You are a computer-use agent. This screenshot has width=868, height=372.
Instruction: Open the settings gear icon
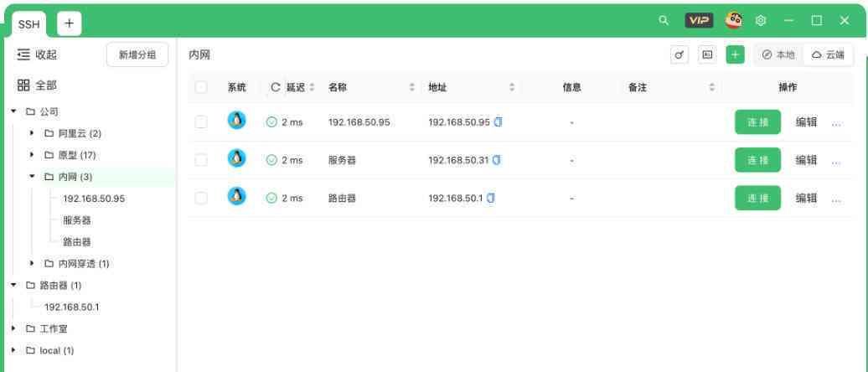point(761,20)
